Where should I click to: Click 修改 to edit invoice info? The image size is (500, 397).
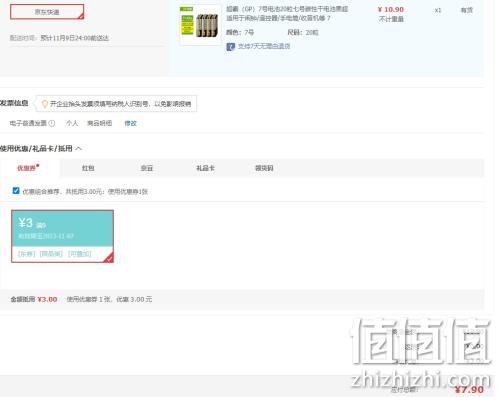tap(130, 123)
